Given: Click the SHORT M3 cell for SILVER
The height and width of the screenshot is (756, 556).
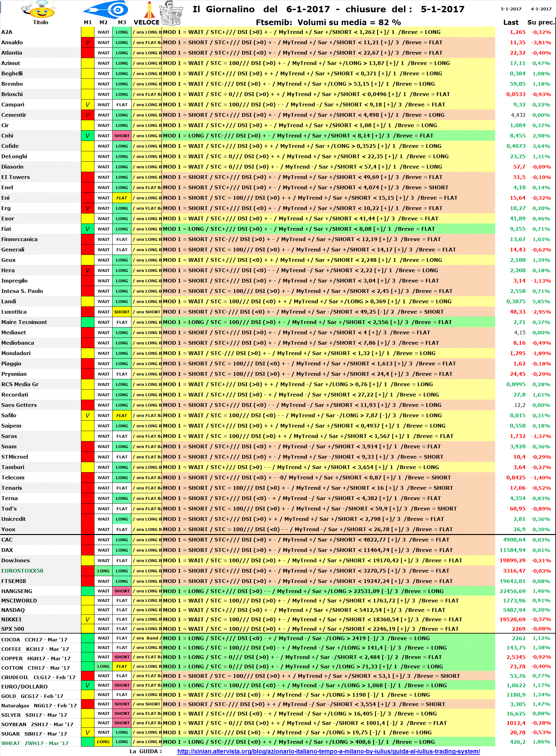Looking at the screenshot, I should [x=122, y=714].
